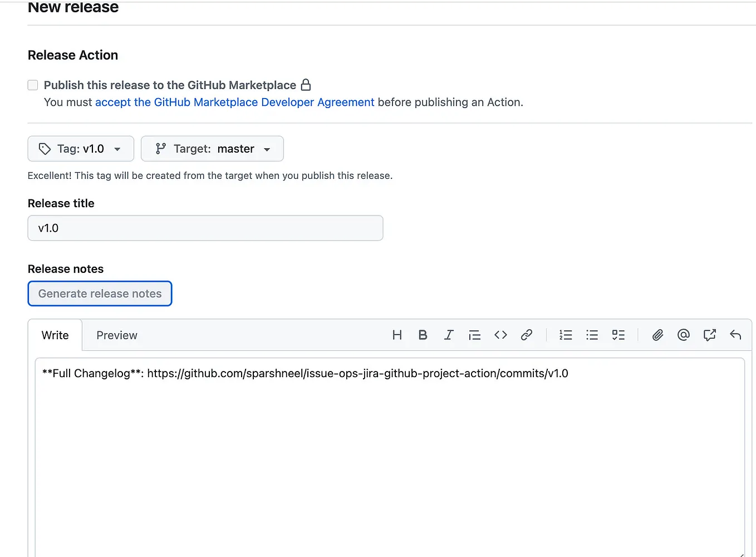Image resolution: width=756 pixels, height=557 pixels.
Task: Insert a task list from the toolbar
Action: click(x=618, y=335)
